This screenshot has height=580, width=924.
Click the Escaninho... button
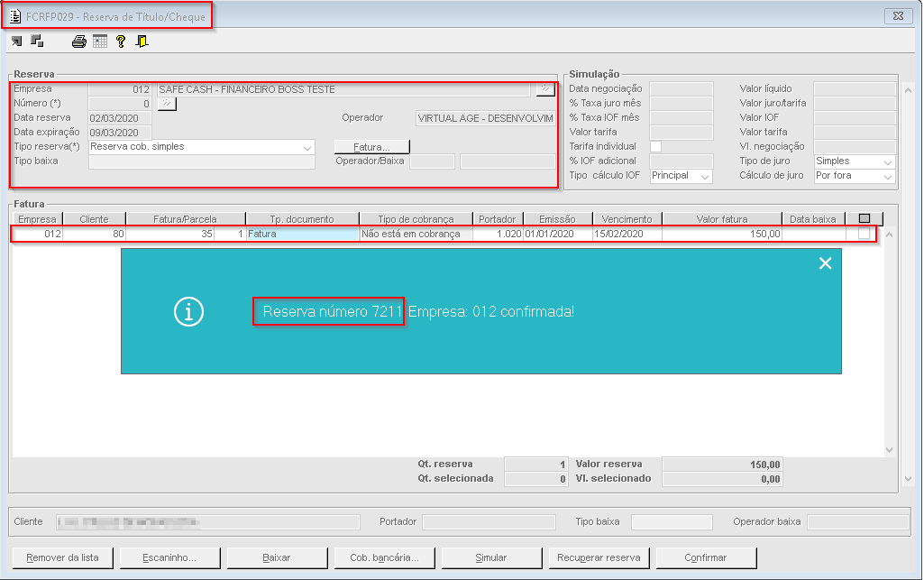(x=169, y=557)
